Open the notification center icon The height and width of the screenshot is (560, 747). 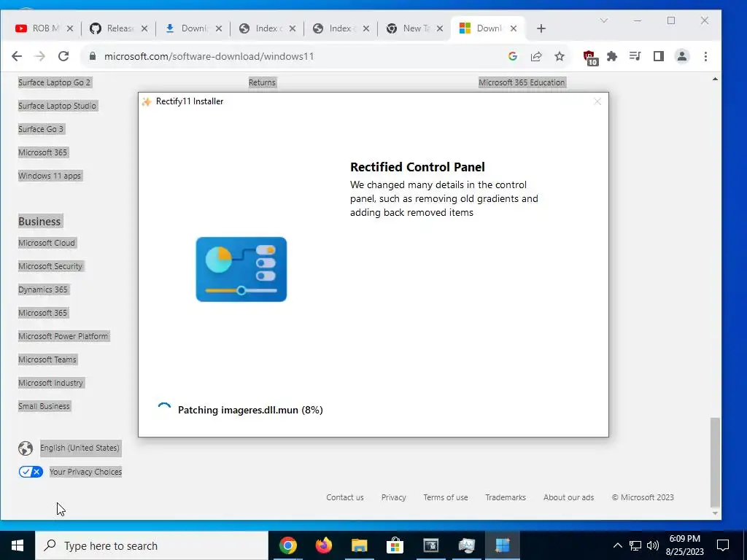click(x=723, y=545)
